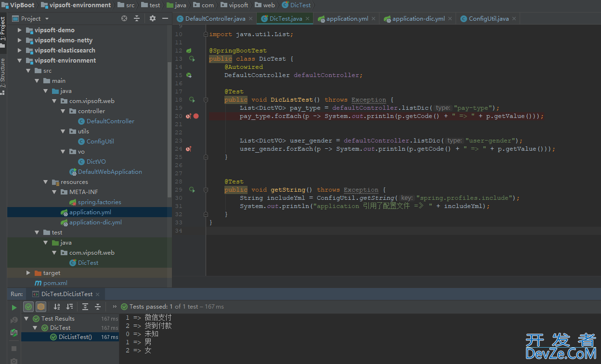The width and height of the screenshot is (601, 364).
Task: Close the DefaultController.java tab
Action: tap(251, 19)
